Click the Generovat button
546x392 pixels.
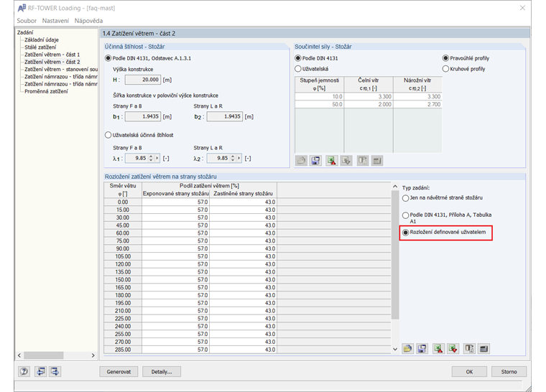tap(119, 371)
